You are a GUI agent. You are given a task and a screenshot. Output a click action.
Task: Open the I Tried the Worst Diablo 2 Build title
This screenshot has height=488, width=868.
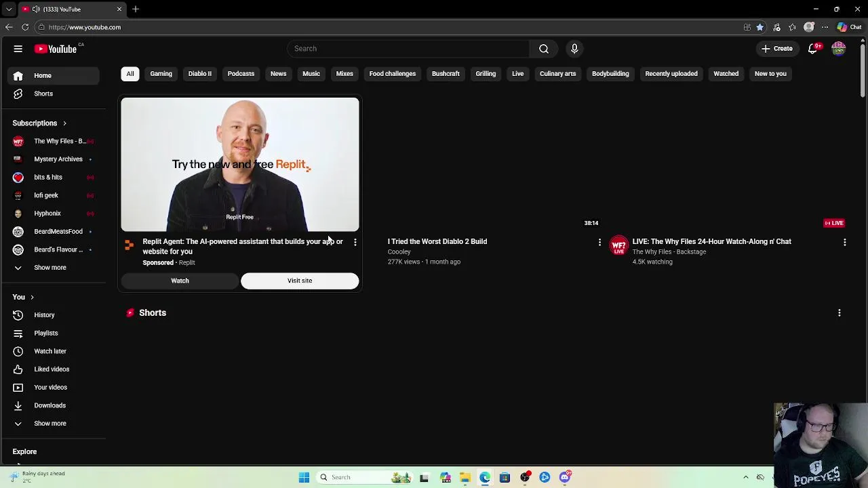pyautogui.click(x=437, y=241)
